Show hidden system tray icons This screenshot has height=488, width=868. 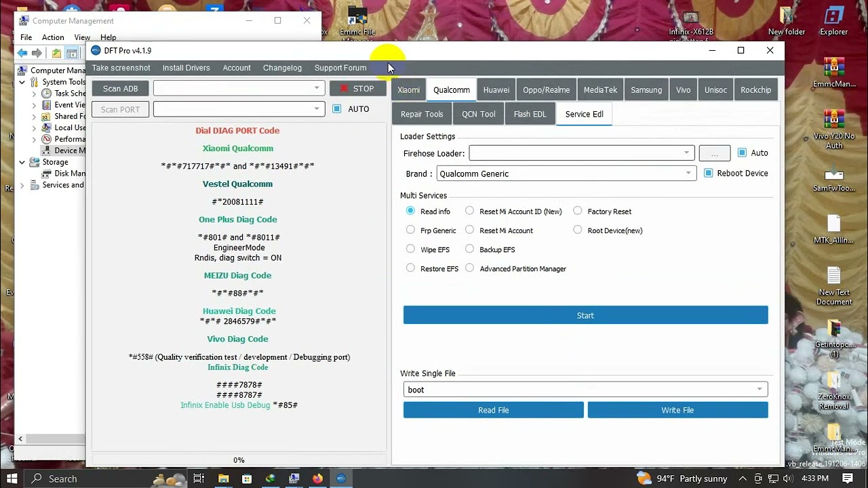click(743, 479)
